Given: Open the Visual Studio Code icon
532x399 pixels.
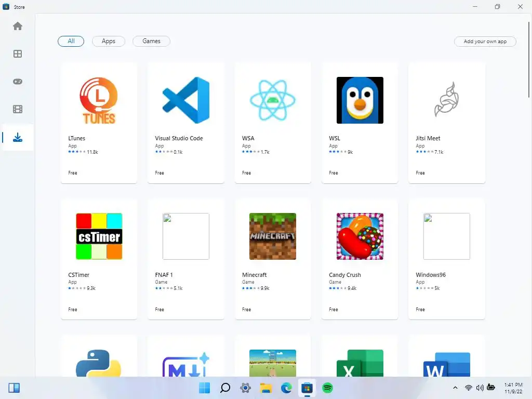Looking at the screenshot, I should (x=186, y=100).
